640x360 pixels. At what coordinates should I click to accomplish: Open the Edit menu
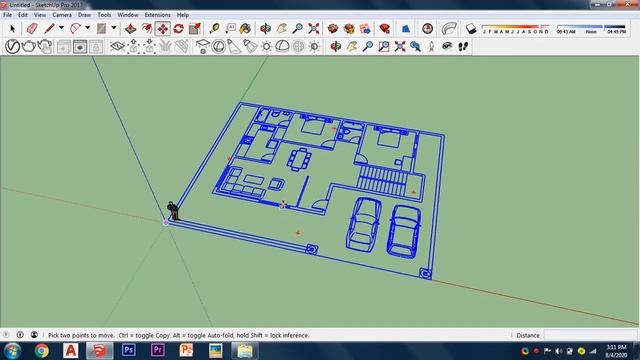tap(23, 15)
